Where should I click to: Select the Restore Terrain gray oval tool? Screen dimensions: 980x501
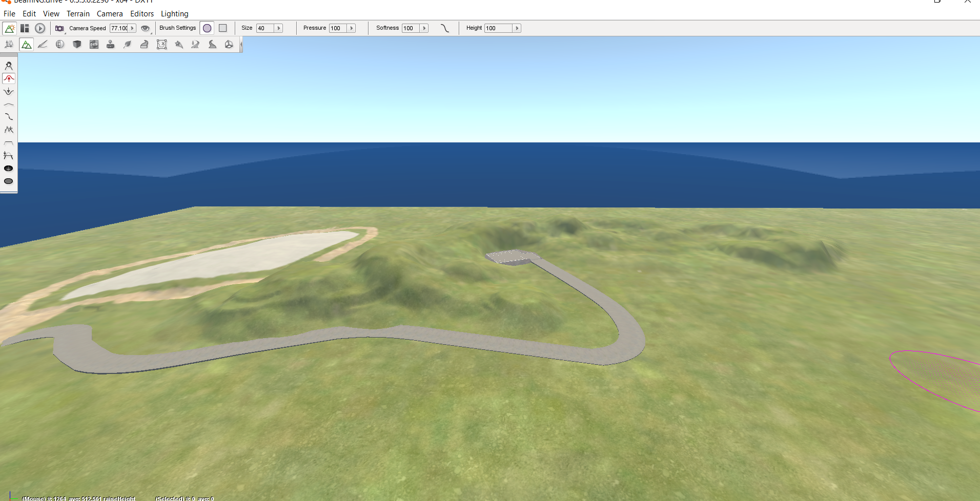coord(9,181)
